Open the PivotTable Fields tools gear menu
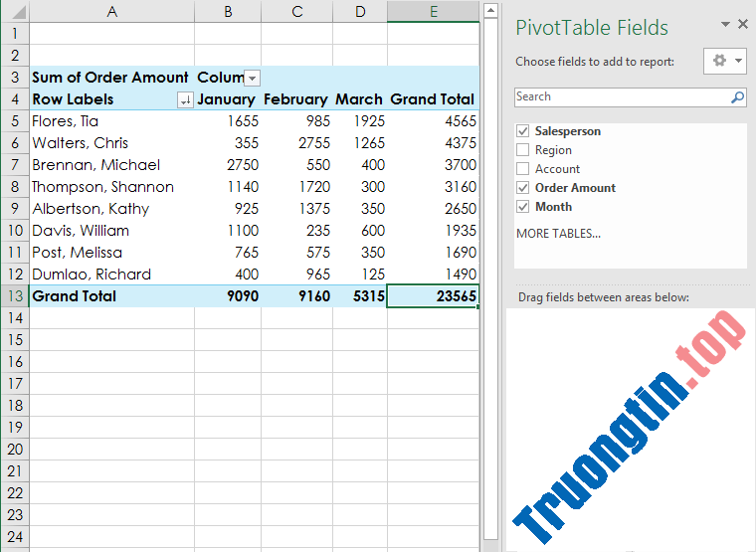This screenshot has height=552, width=756. 724,61
